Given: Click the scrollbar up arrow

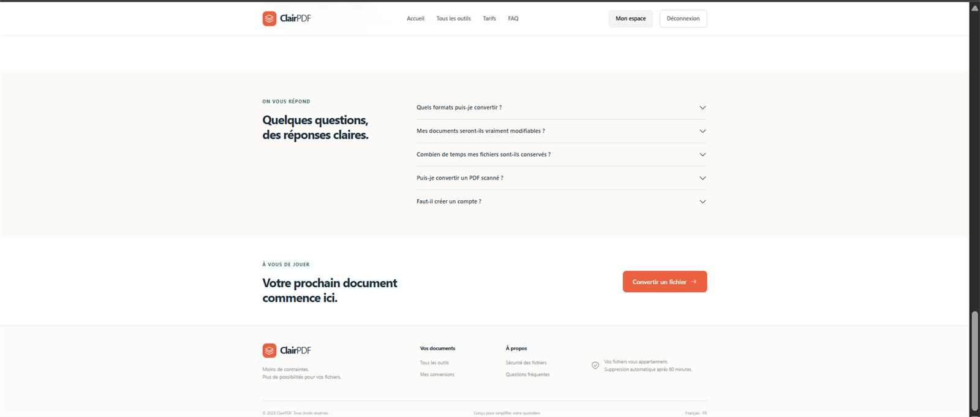Looking at the screenshot, I should tap(974, 7).
